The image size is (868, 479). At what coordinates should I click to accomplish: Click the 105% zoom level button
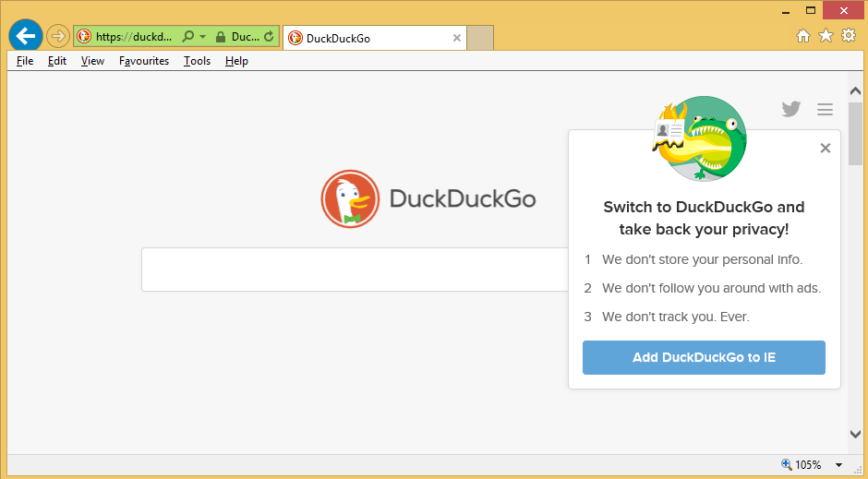pos(801,464)
